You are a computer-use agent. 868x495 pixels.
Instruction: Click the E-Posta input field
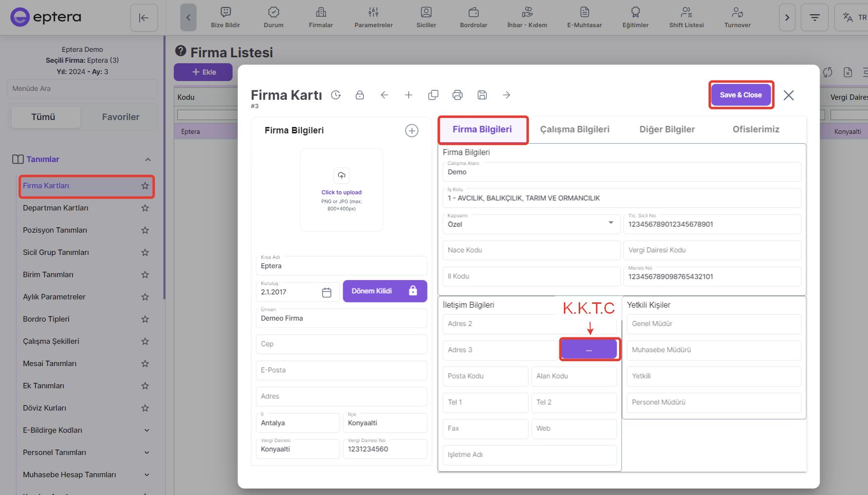pyautogui.click(x=341, y=370)
